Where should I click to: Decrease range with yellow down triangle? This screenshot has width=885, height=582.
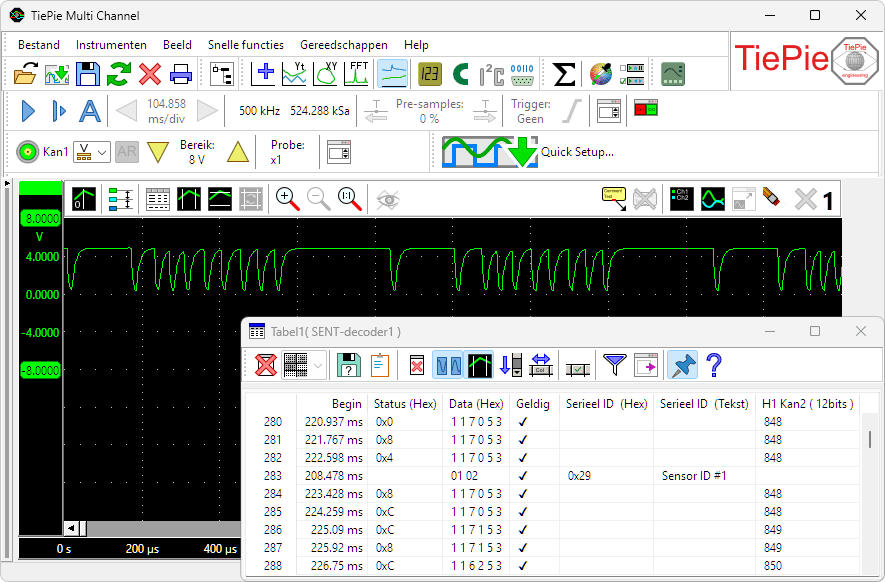coord(157,152)
